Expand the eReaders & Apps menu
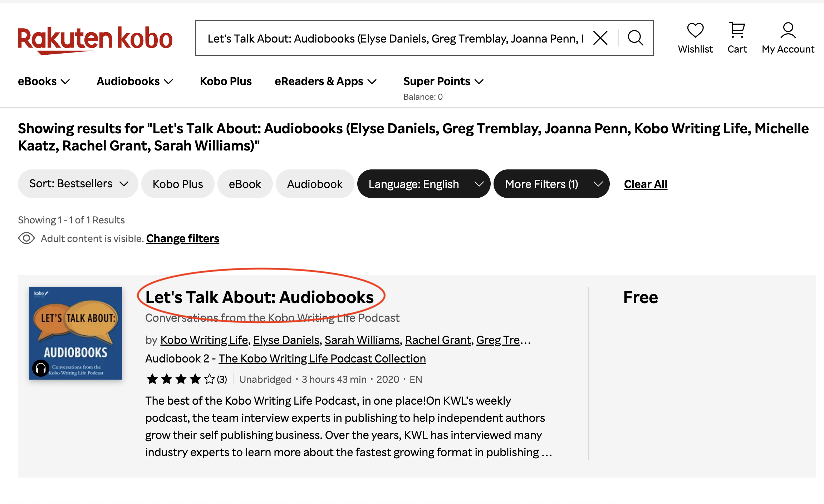Viewport: 824px width, 504px height. pyautogui.click(x=325, y=81)
